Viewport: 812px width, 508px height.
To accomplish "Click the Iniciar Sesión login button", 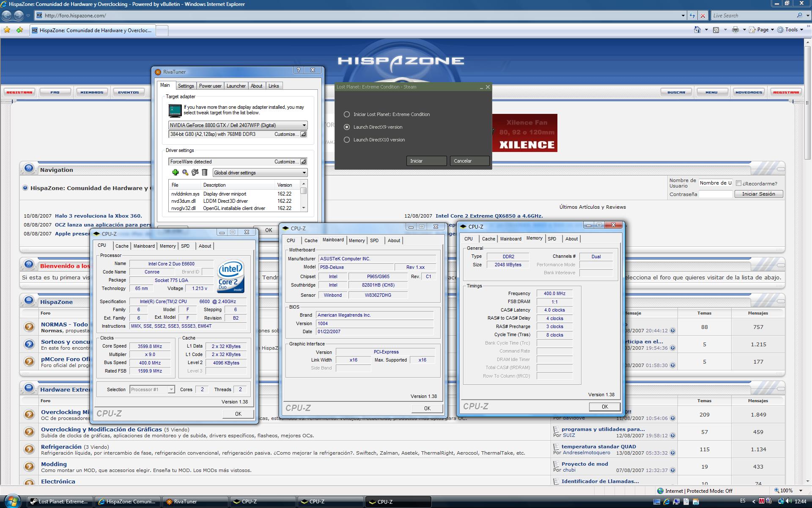I will [758, 194].
